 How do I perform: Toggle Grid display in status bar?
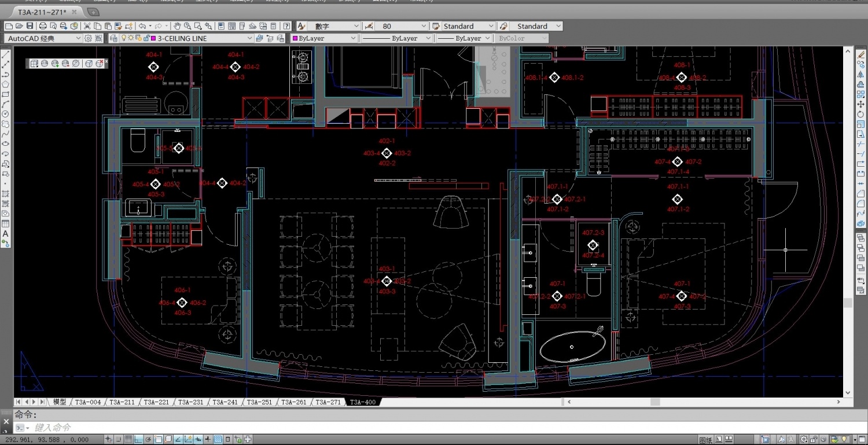(128, 439)
